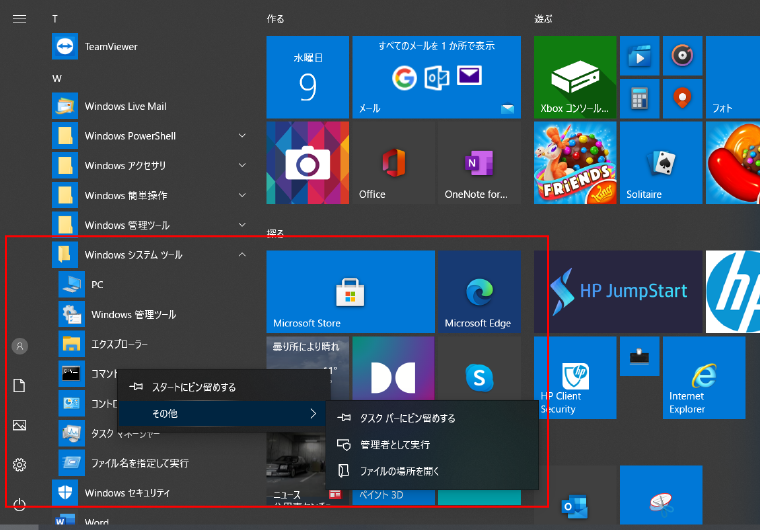Click the 作る group heading

point(275,19)
